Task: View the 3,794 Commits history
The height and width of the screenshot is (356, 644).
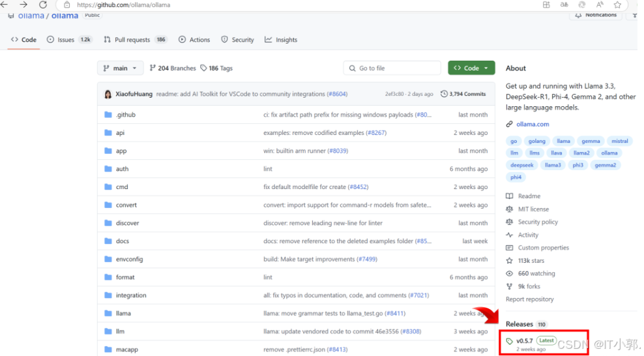Action: click(x=463, y=94)
